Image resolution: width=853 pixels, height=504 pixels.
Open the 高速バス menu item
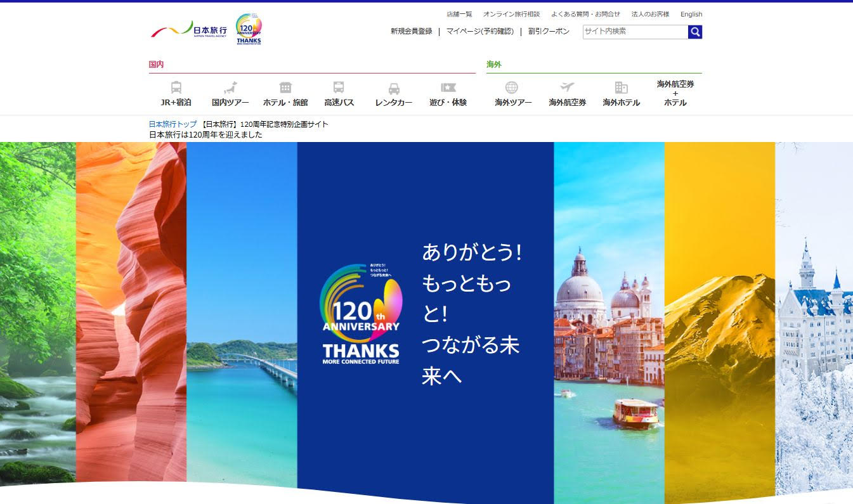(339, 102)
